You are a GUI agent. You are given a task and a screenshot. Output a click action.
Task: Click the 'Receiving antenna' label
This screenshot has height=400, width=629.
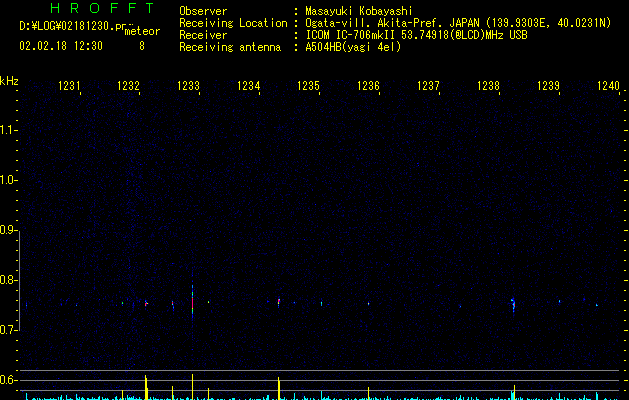click(230, 47)
